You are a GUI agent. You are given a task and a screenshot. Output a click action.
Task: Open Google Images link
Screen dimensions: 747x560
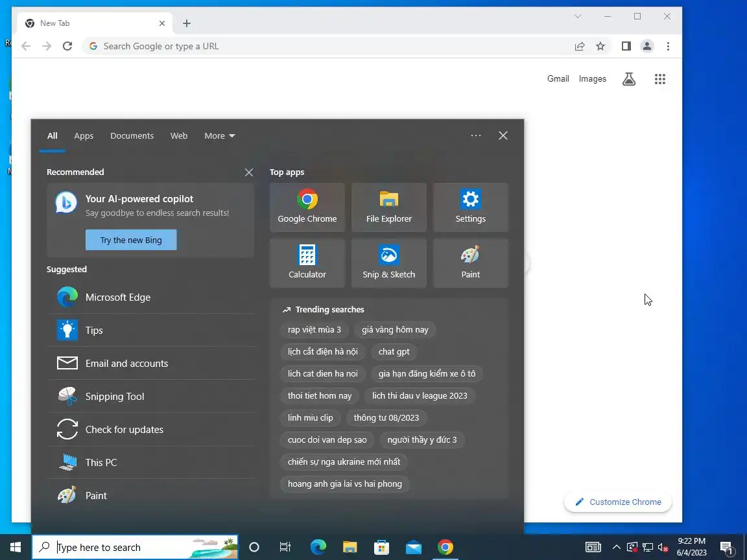point(593,78)
